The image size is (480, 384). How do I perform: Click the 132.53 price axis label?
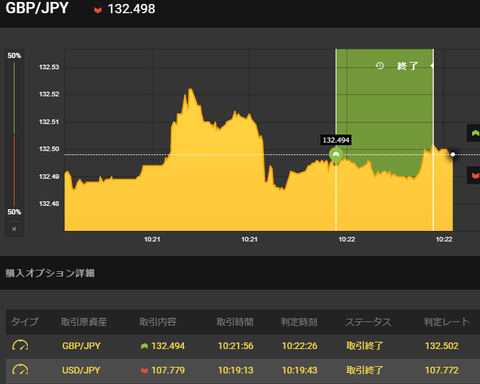(x=49, y=67)
